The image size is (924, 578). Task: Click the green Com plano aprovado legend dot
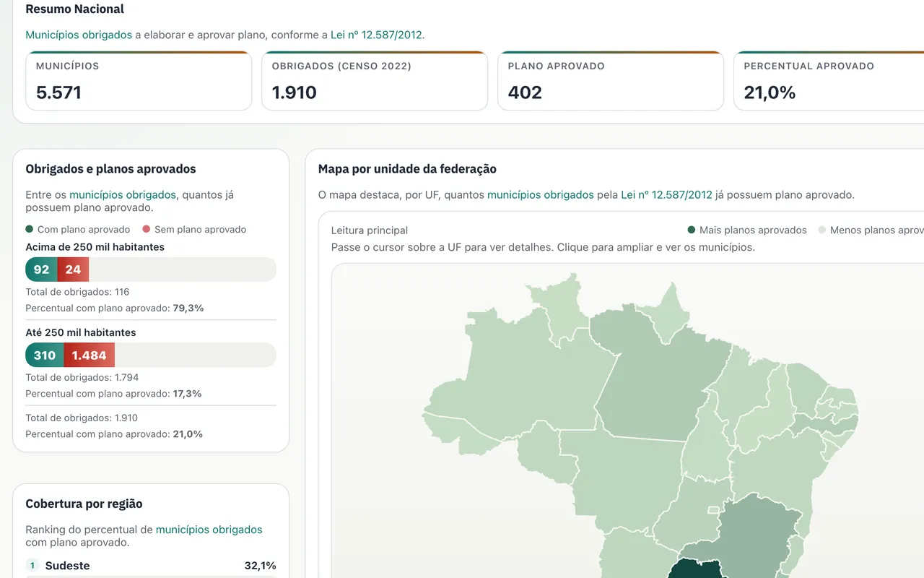[x=30, y=229]
